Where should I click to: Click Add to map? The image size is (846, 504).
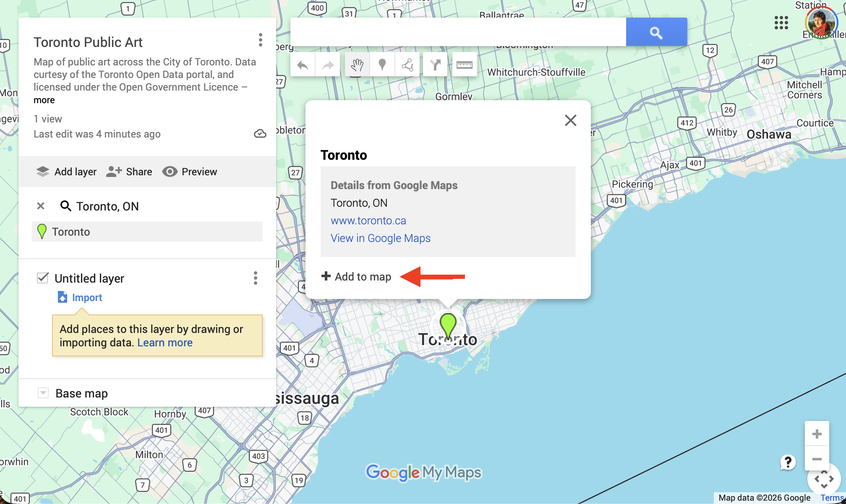[356, 276]
